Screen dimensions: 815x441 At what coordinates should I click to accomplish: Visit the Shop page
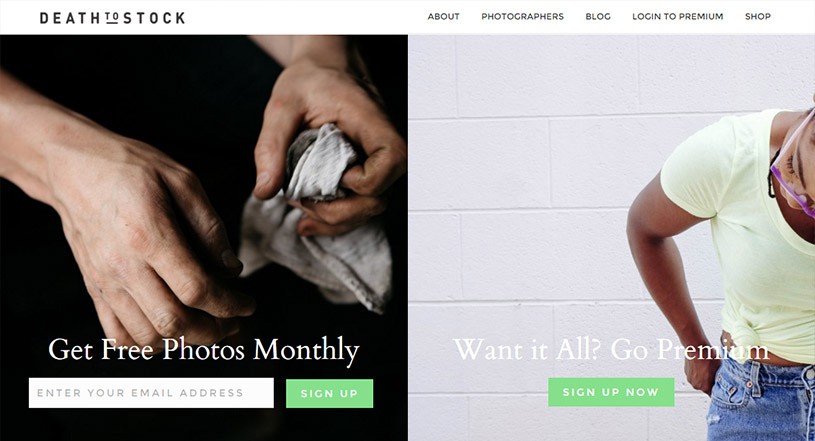(x=757, y=17)
